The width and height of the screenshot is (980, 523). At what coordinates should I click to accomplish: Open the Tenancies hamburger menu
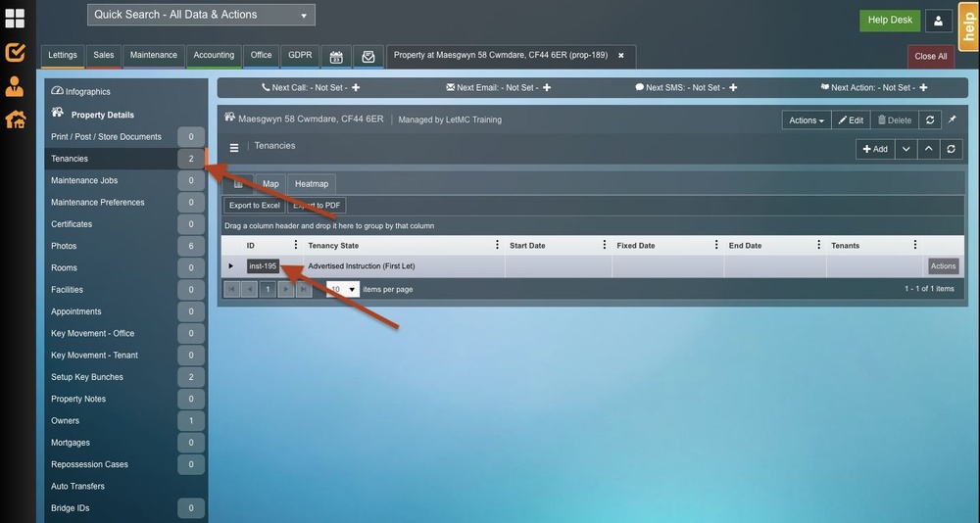tap(234, 148)
